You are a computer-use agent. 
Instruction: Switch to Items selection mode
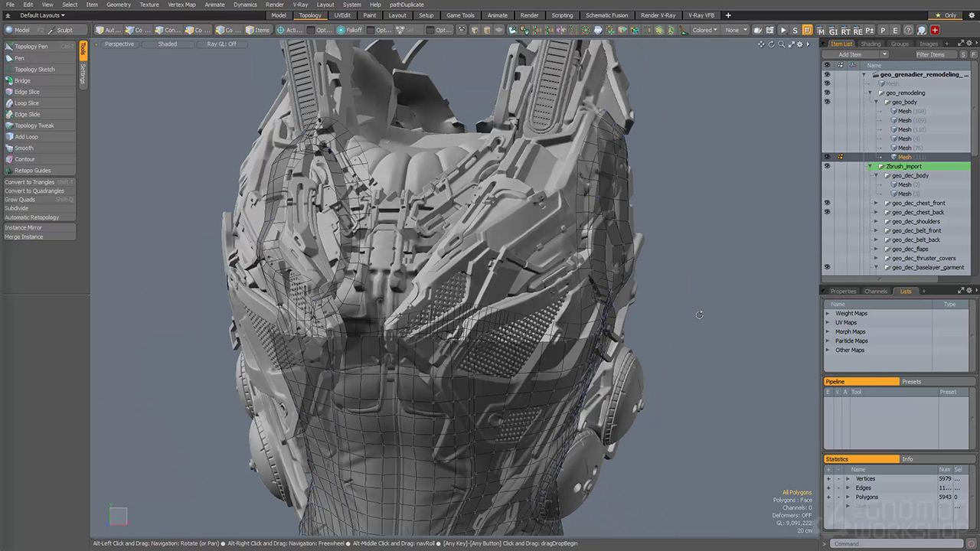[x=258, y=31]
